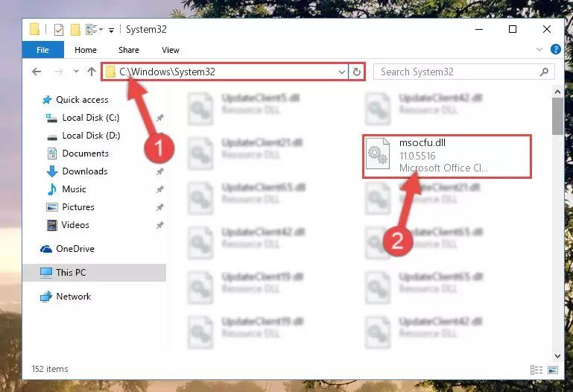Click the C:\Windows\System32 address bar
The height and width of the screenshot is (392, 573).
click(x=225, y=72)
